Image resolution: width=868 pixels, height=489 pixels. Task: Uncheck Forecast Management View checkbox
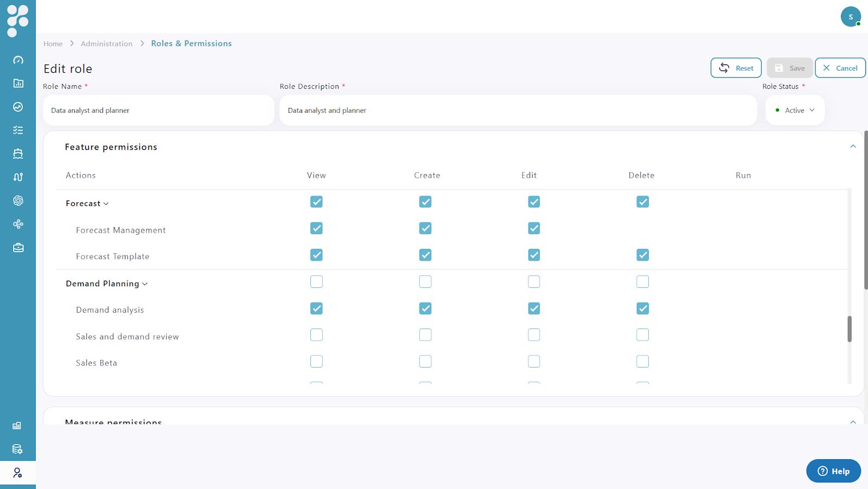point(316,228)
